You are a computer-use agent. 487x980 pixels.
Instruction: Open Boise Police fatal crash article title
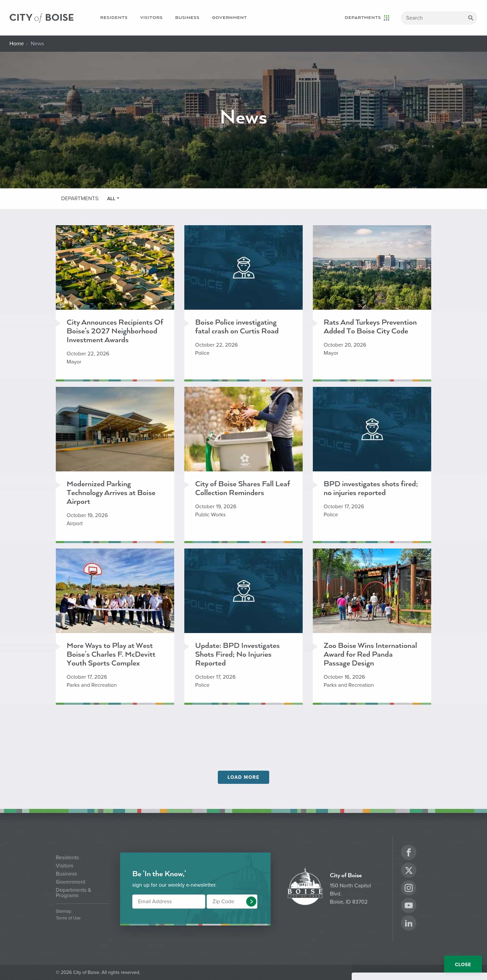237,327
